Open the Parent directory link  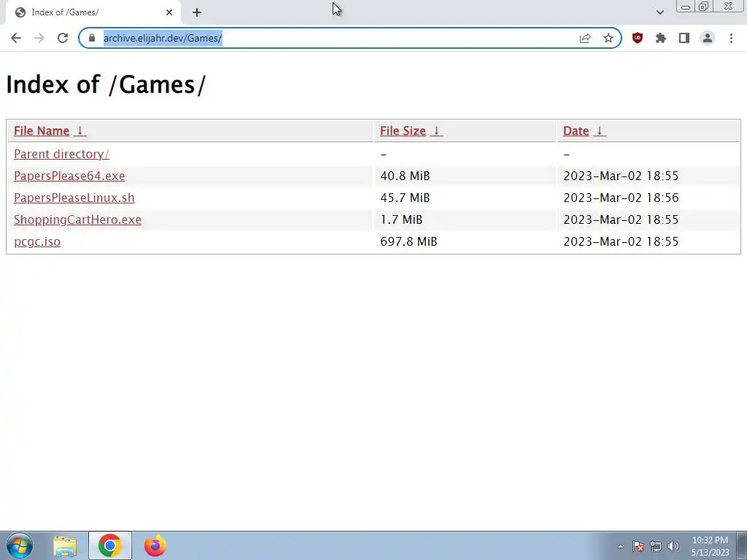pyautogui.click(x=61, y=155)
